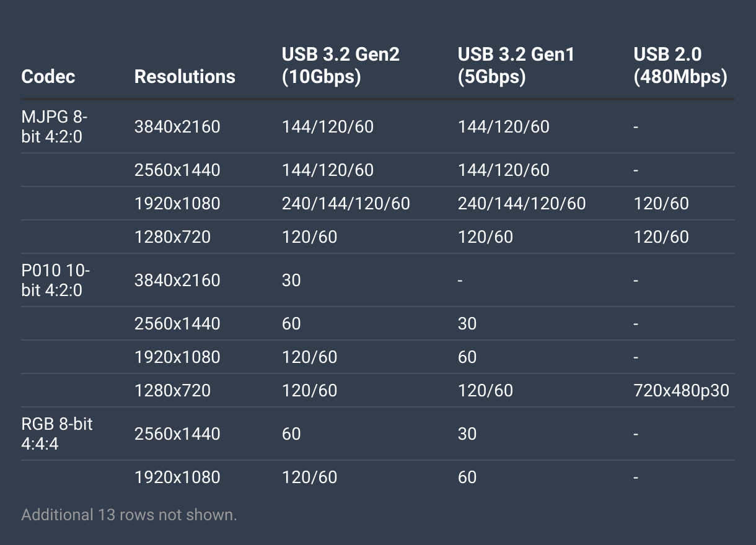Image resolution: width=756 pixels, height=545 pixels.
Task: Click USB 2.0 120/60 value for MJPG 1920x1080
Action: [x=661, y=204]
